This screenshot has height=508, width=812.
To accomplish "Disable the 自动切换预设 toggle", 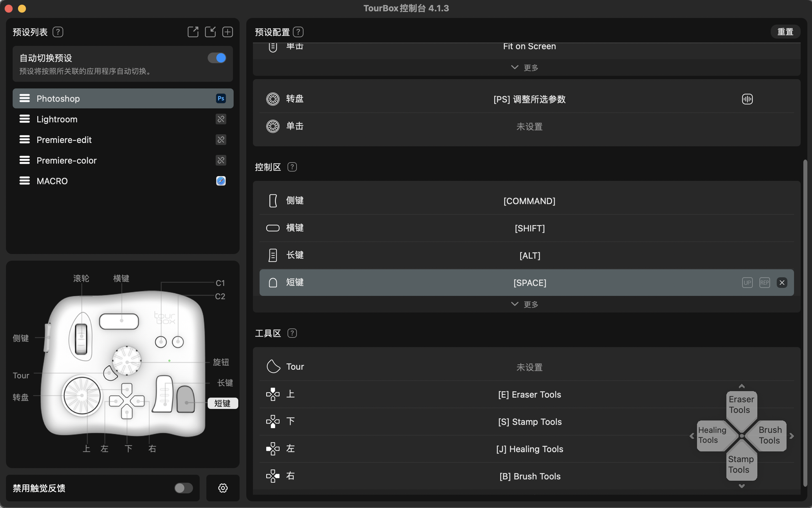I will [x=217, y=58].
